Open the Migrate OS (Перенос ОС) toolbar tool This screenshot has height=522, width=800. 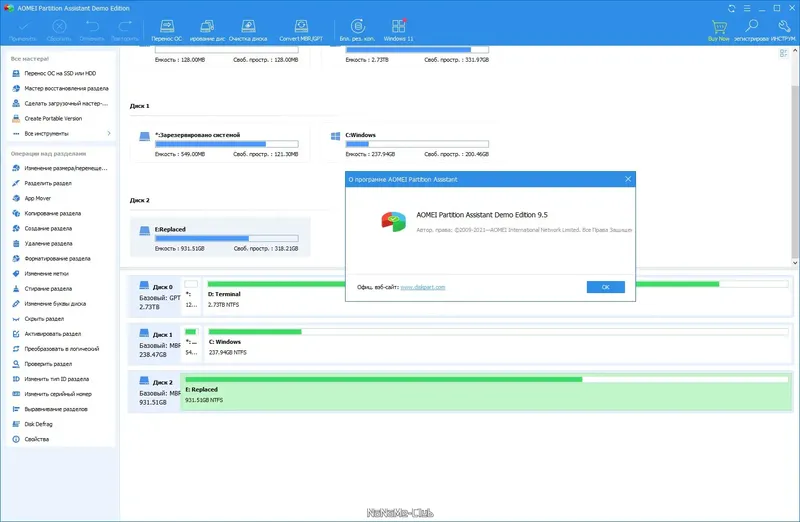coord(167,30)
